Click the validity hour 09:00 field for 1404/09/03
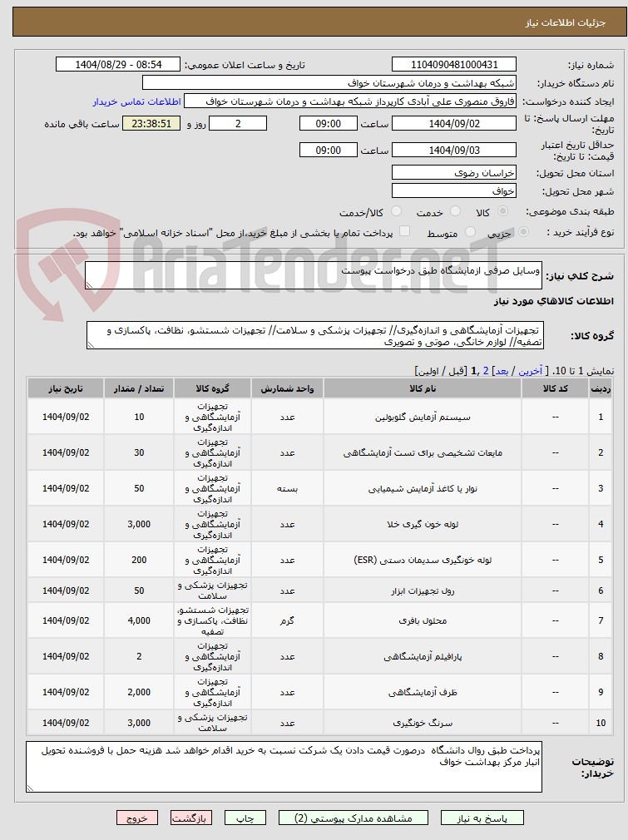Viewport: 628px width, 840px height. pyautogui.click(x=328, y=150)
